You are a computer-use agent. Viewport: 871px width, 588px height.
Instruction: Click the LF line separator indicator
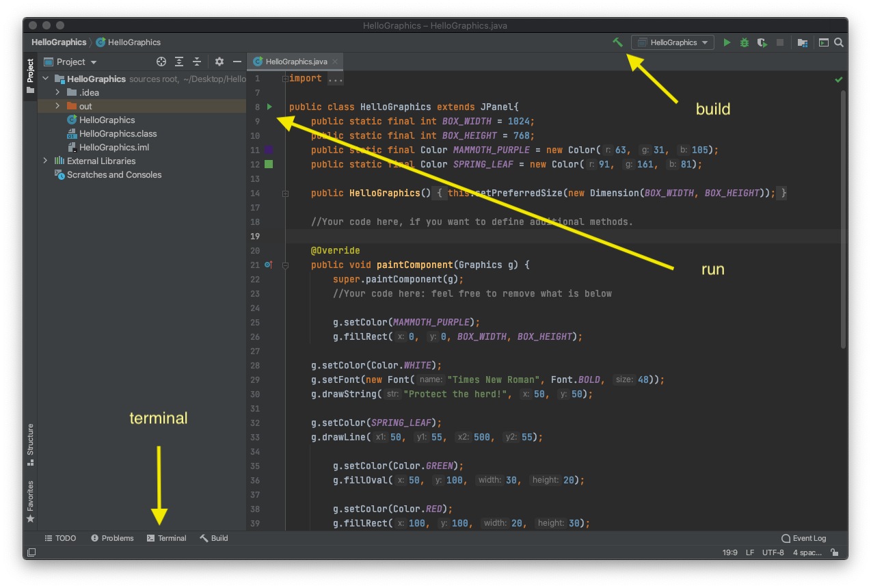click(x=750, y=552)
